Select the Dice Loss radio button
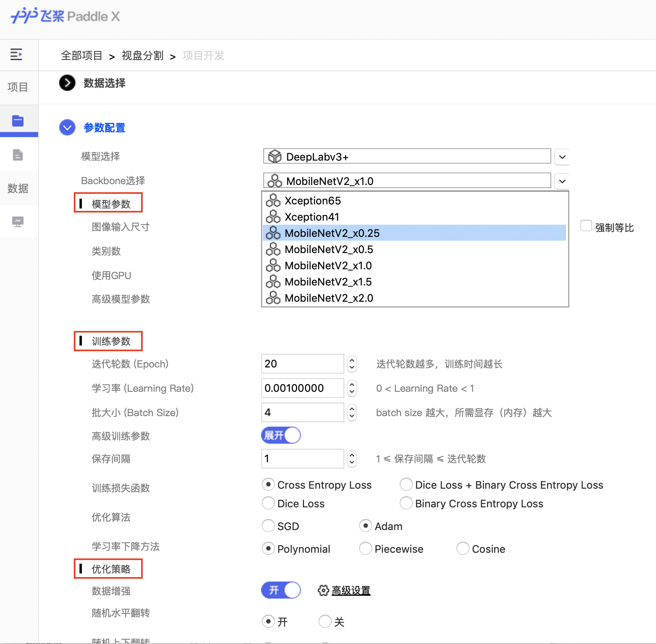The image size is (656, 644). 268,503
